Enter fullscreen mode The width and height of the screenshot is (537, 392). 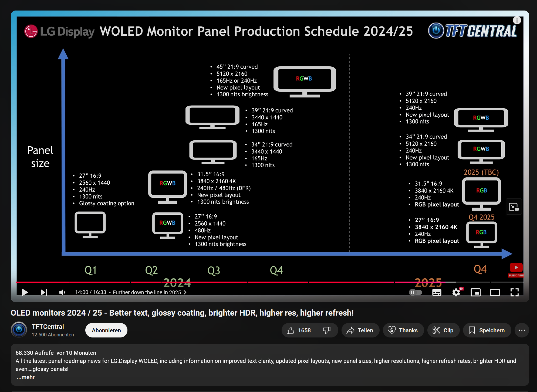point(515,292)
